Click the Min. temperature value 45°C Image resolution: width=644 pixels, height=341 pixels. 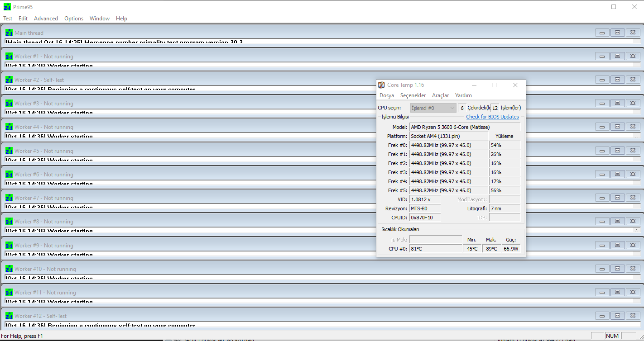click(472, 249)
